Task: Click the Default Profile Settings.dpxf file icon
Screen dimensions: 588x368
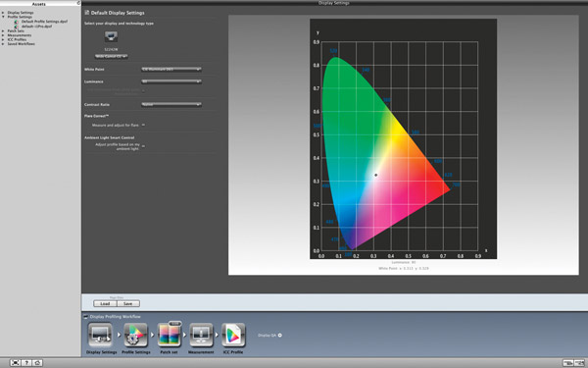Action: pyautogui.click(x=16, y=22)
